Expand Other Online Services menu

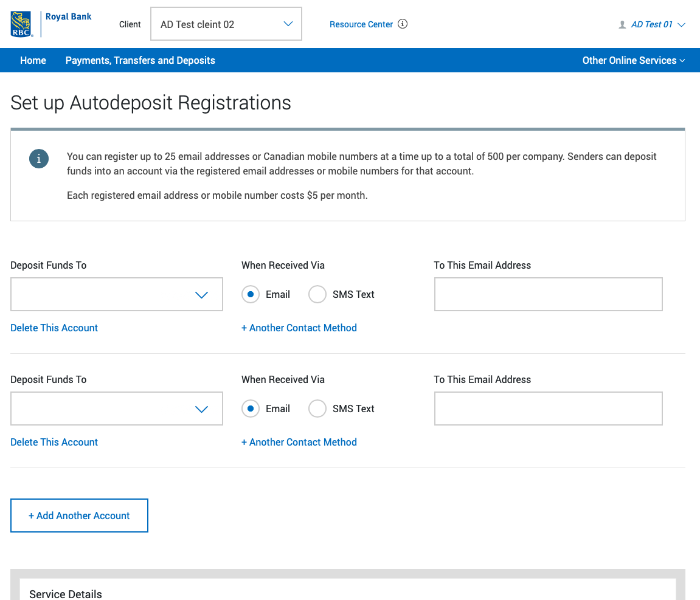633,60
